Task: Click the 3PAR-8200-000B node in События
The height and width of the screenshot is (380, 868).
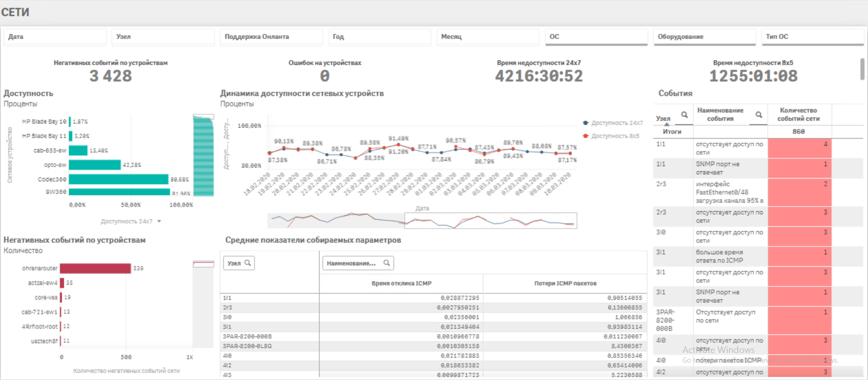Action: point(665,320)
